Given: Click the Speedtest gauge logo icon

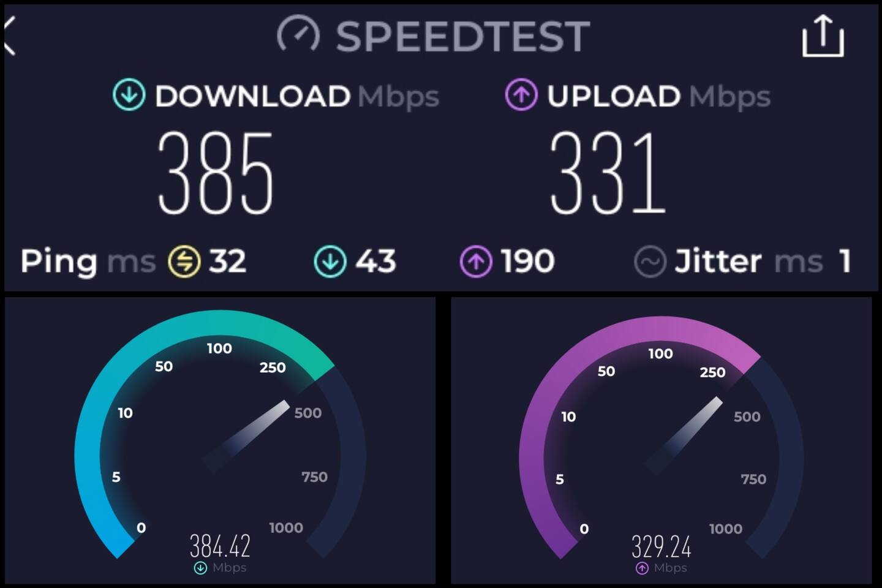Looking at the screenshot, I should click(298, 34).
